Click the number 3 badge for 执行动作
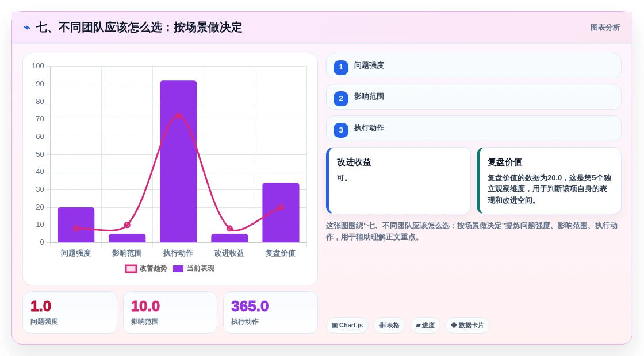The image size is (644, 356). coord(340,130)
